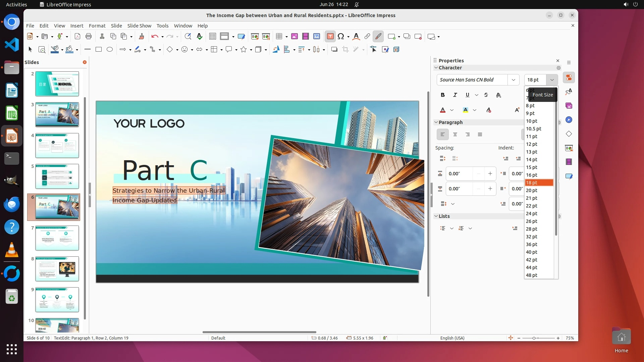Click the Insert Text Box icon
Screen dimensions: 644x362
coord(330,37)
